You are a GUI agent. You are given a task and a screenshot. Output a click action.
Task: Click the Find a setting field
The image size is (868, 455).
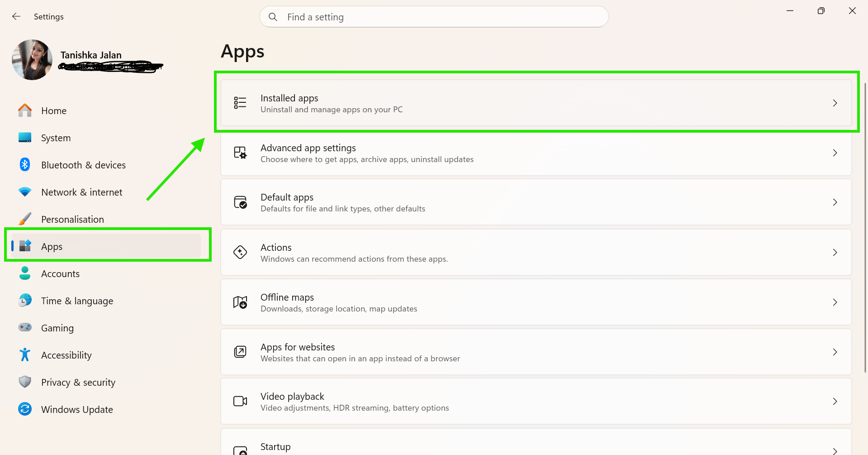coord(434,17)
